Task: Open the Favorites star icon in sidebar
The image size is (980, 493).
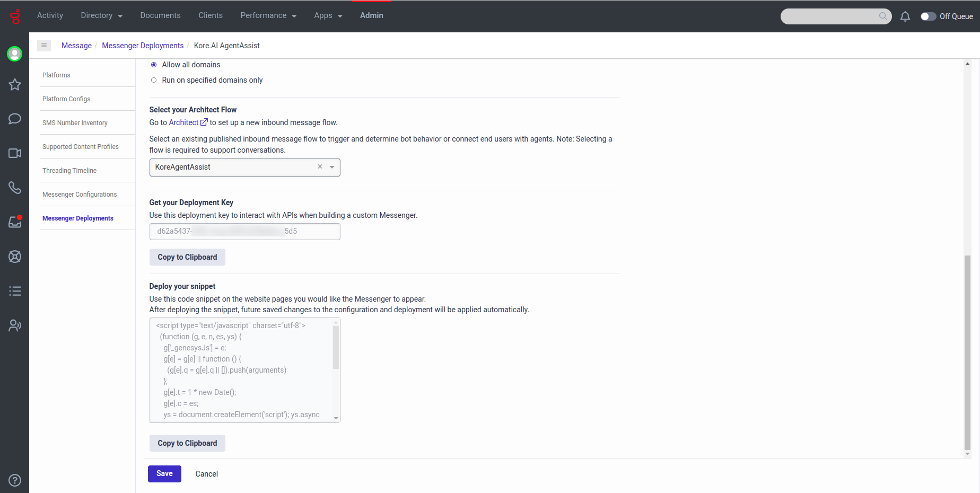Action: pos(15,84)
